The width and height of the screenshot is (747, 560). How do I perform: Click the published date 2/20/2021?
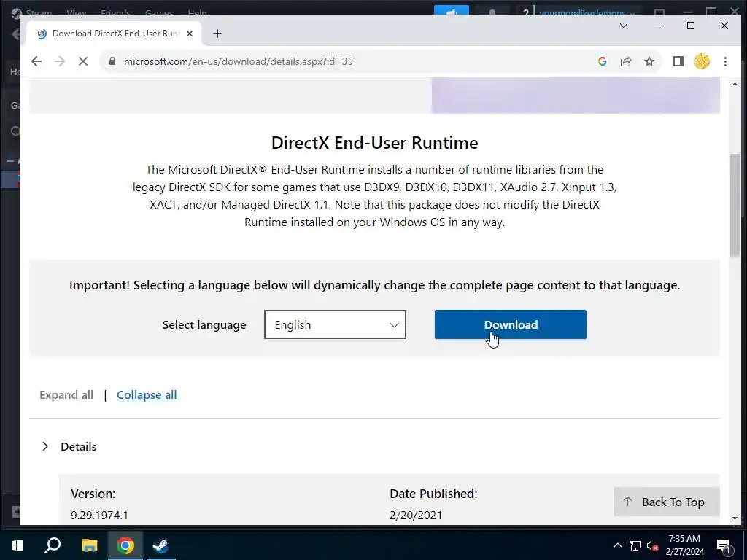coord(416,516)
